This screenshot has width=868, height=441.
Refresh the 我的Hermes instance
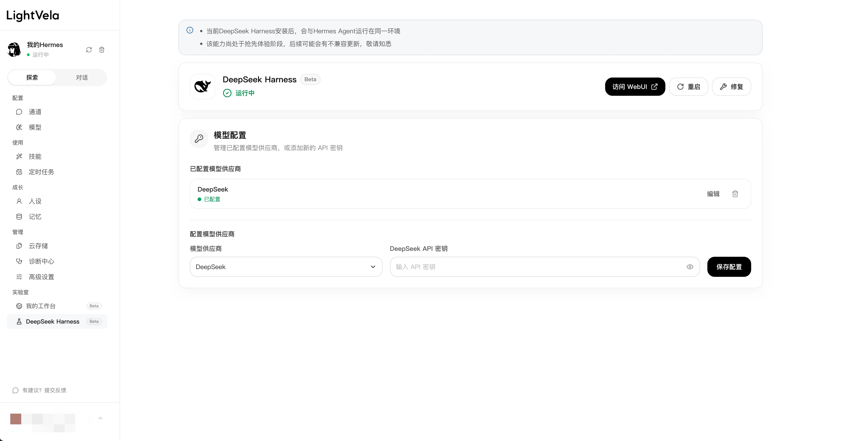click(x=89, y=50)
